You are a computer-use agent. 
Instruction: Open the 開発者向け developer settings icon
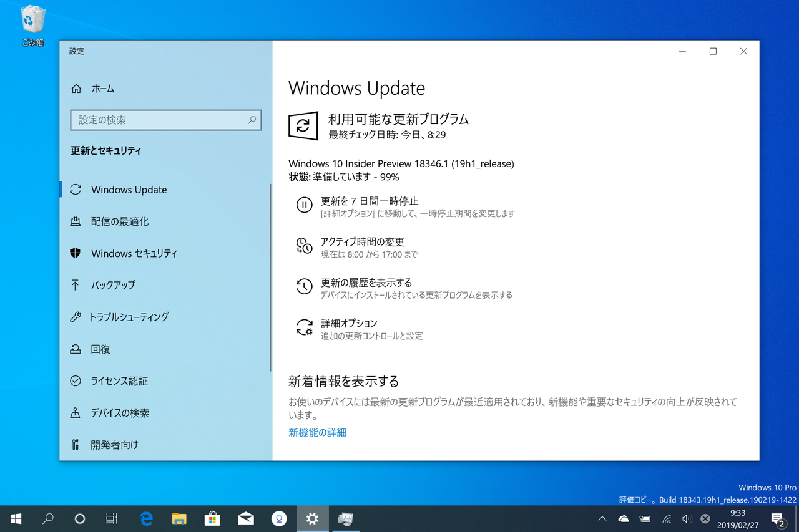[x=75, y=444]
